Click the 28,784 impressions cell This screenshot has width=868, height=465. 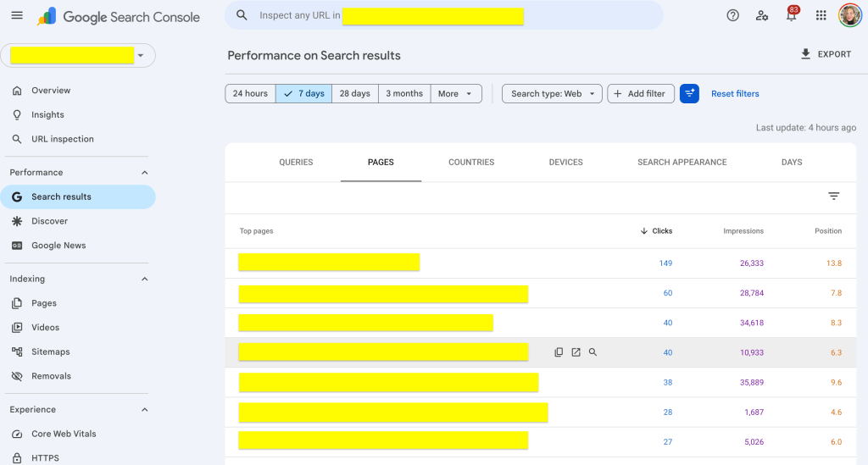[752, 293]
